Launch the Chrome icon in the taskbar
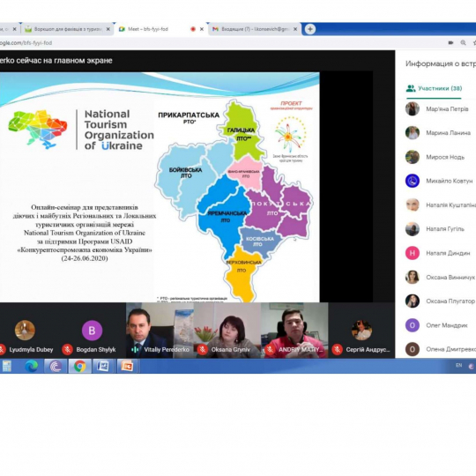Screen dimensions: 476x476 pos(79,367)
